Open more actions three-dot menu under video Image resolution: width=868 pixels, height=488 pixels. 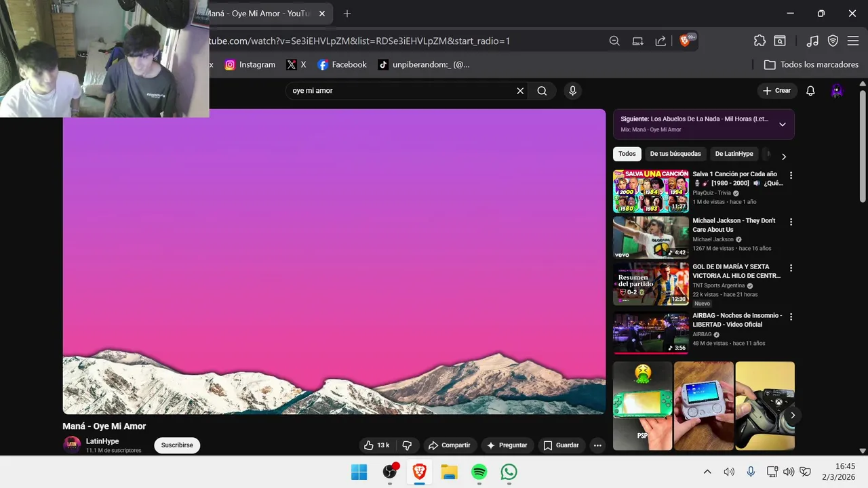click(x=597, y=445)
